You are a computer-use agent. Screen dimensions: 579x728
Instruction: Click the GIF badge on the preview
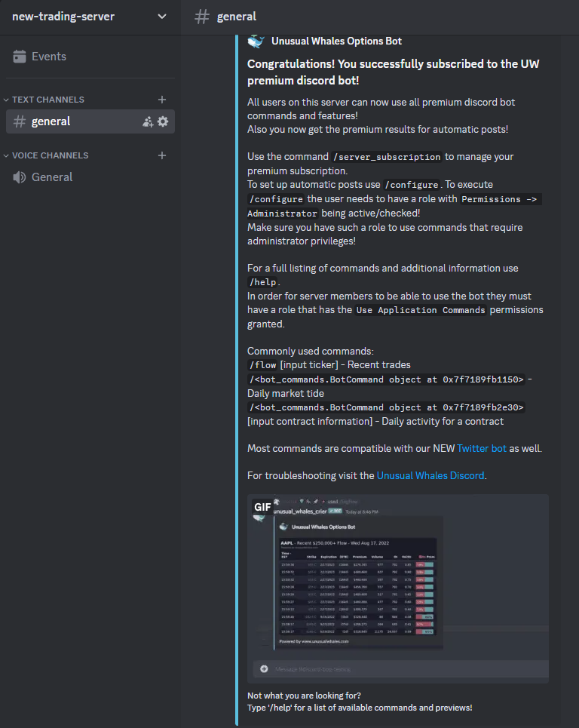pyautogui.click(x=262, y=507)
